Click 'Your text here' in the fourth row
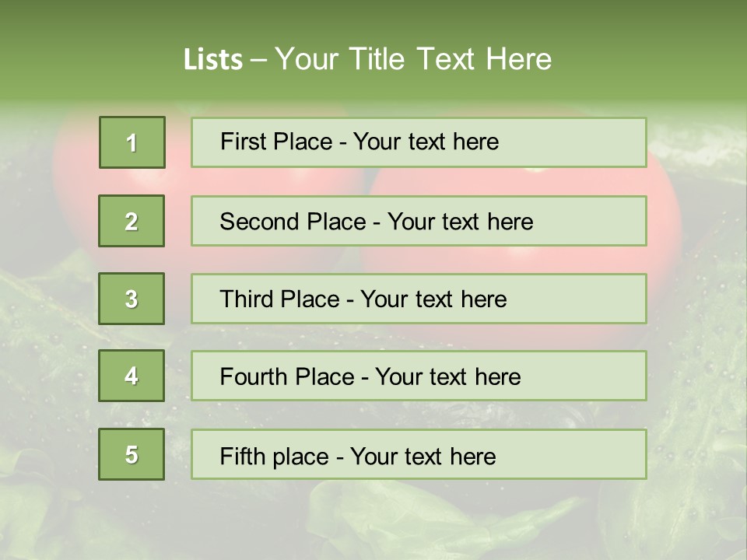This screenshot has height=560, width=747. [447, 377]
